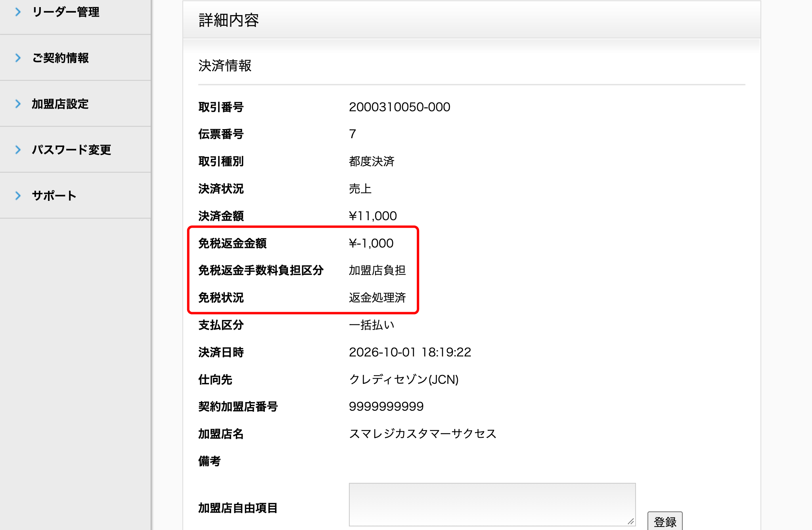Grab the textarea resize handle corner
Image resolution: width=812 pixels, height=530 pixels.
coord(631,521)
